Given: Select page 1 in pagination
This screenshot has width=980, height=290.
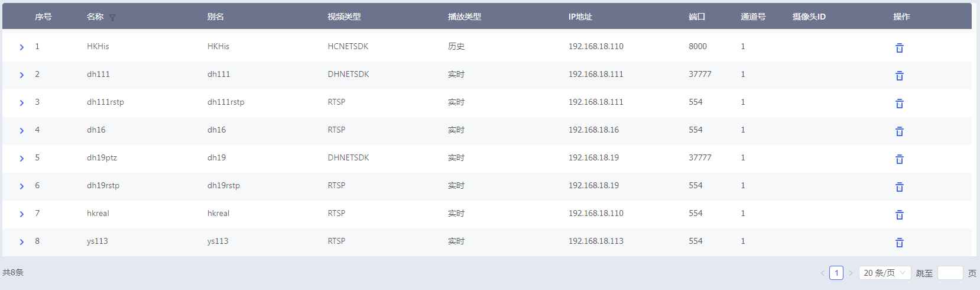Looking at the screenshot, I should [x=836, y=273].
